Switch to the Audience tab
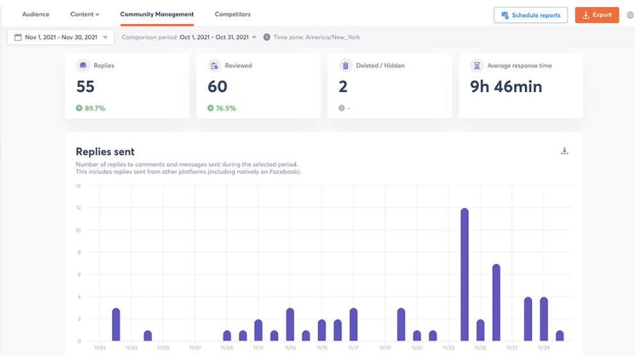Image resolution: width=644 pixels, height=364 pixels. pyautogui.click(x=36, y=14)
